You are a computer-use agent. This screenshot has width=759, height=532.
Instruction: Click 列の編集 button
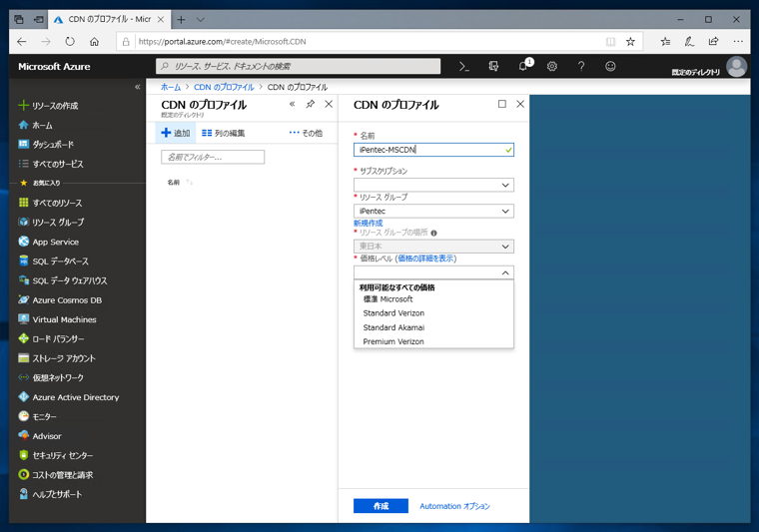point(223,133)
